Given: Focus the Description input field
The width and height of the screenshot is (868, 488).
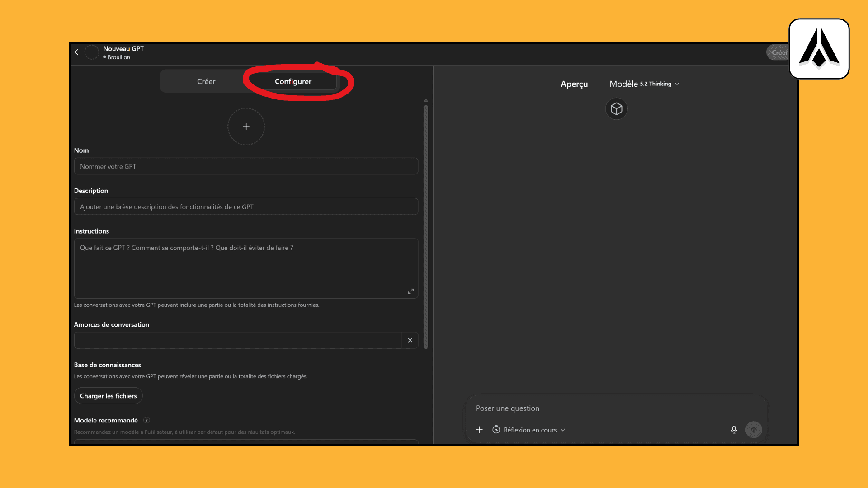Looking at the screenshot, I should [246, 207].
